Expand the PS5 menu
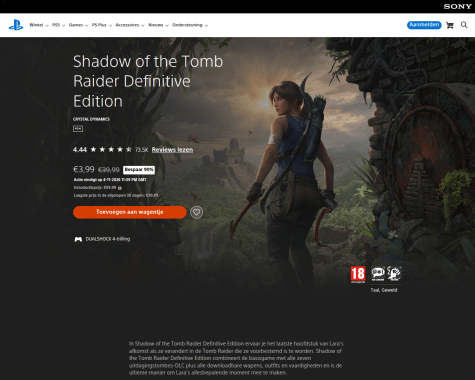 coord(58,25)
